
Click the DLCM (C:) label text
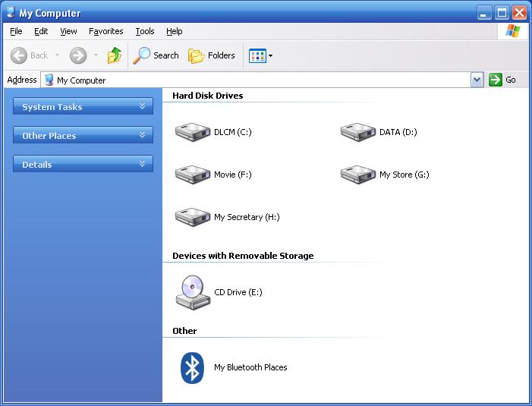[x=233, y=132]
